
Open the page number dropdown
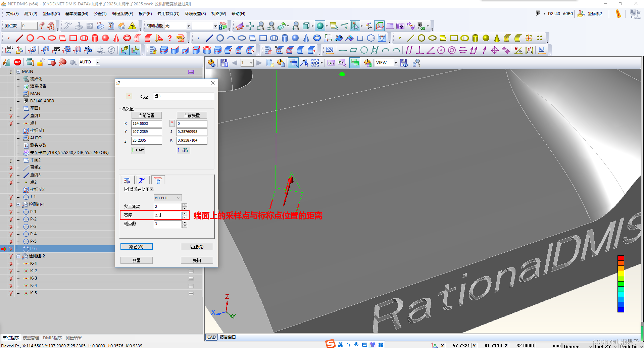click(251, 63)
